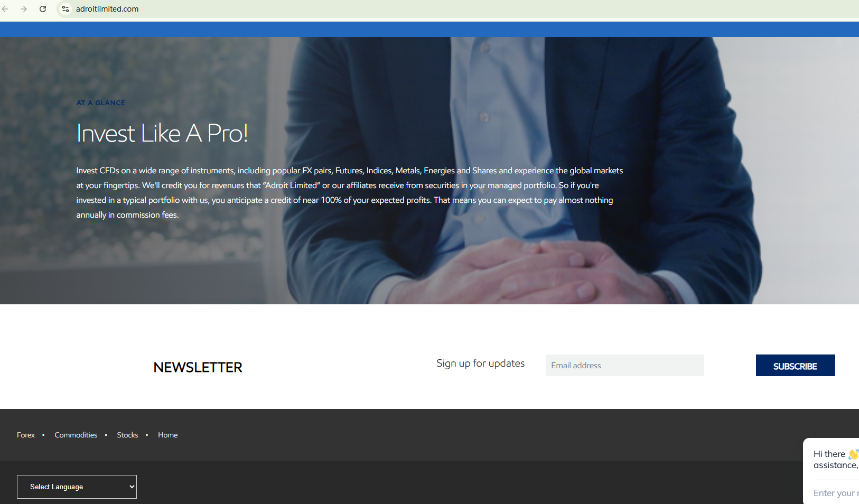Screen dimensions: 859x504
Task: Click the SUBSCRIBE button
Action: (795, 366)
